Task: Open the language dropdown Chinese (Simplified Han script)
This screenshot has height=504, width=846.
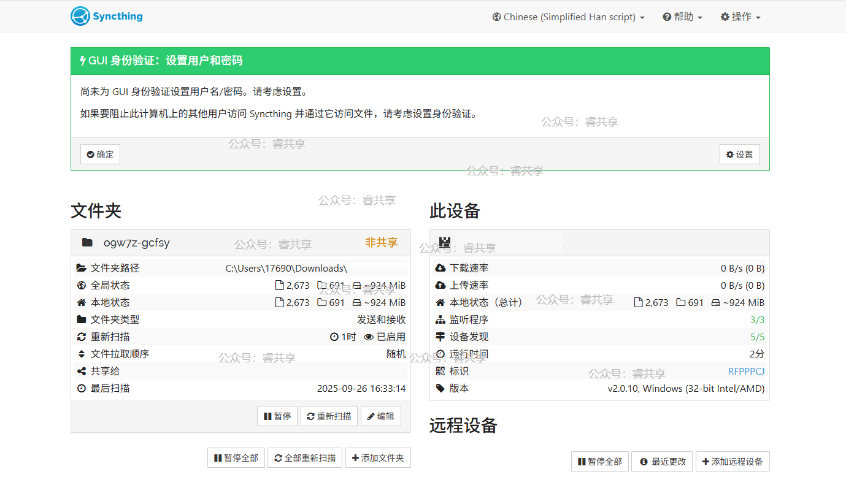Action: tap(569, 17)
